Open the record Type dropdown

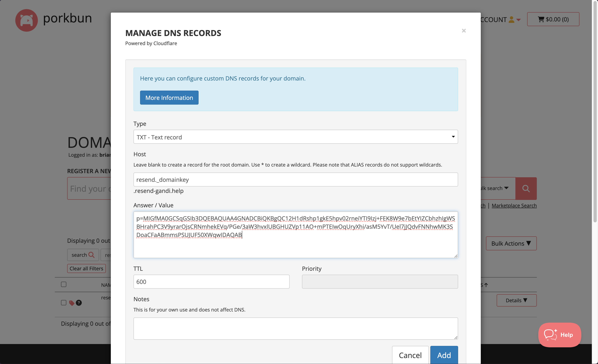296,137
